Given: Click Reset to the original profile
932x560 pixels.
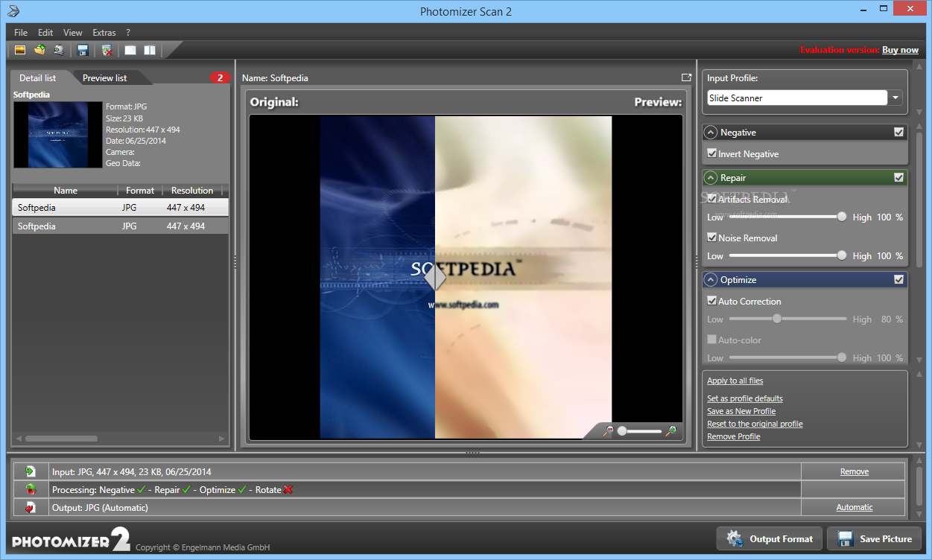Looking at the screenshot, I should point(755,424).
